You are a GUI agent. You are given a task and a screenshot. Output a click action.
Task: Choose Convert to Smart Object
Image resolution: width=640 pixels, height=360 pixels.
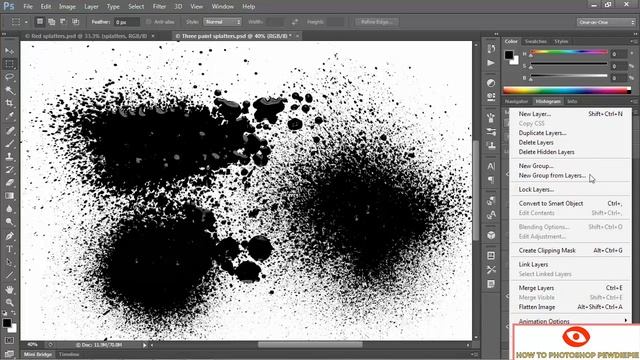(551, 203)
